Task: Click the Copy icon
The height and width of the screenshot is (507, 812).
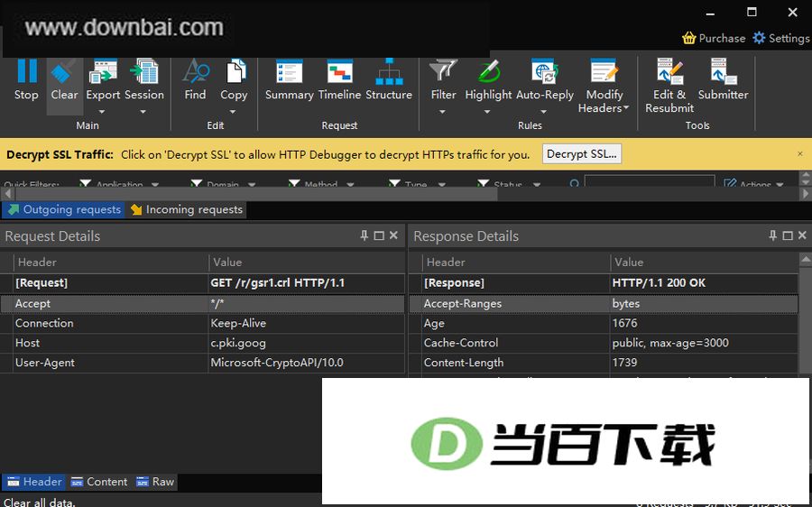Action: 235,71
